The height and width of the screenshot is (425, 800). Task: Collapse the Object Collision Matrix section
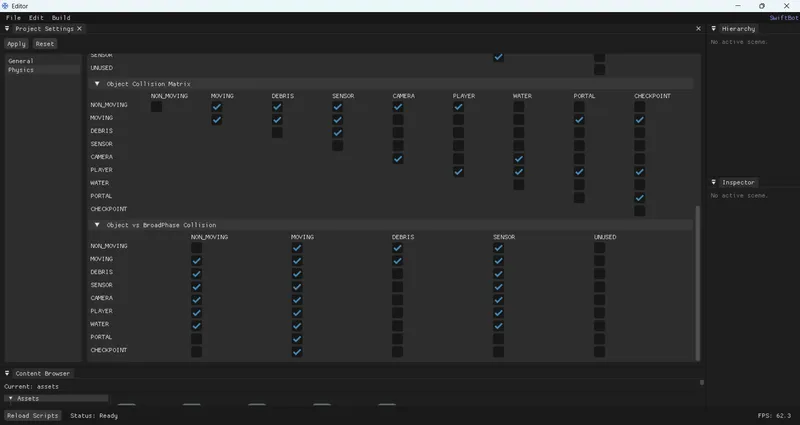click(97, 84)
